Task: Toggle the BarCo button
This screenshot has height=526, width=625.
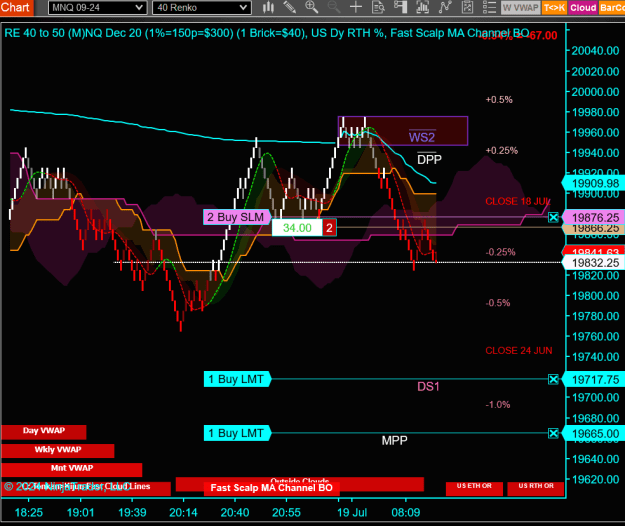Action: point(612,8)
